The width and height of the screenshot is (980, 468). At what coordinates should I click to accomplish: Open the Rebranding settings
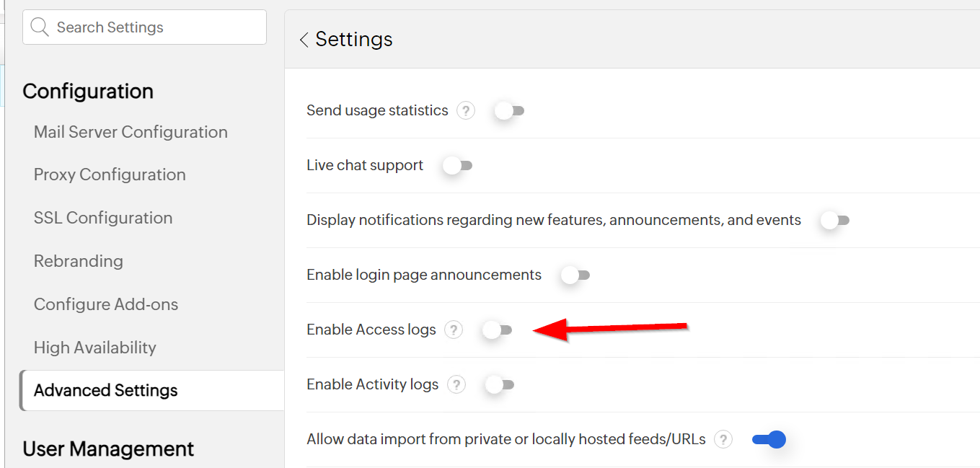(x=79, y=261)
